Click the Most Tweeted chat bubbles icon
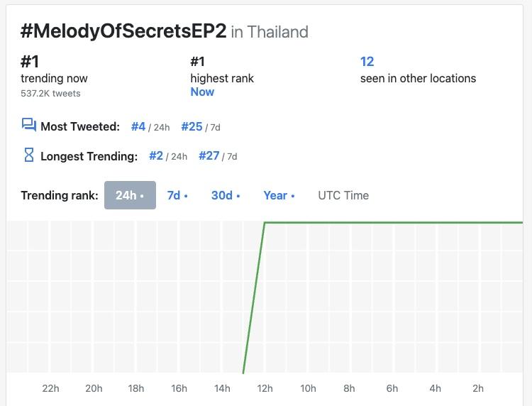 click(x=29, y=126)
